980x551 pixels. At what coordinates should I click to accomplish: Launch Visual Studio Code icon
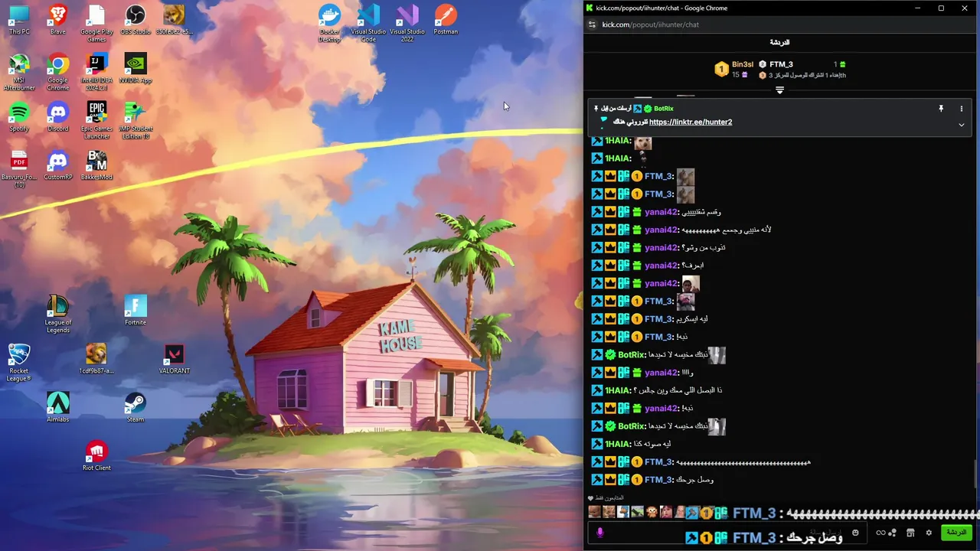pos(368,24)
